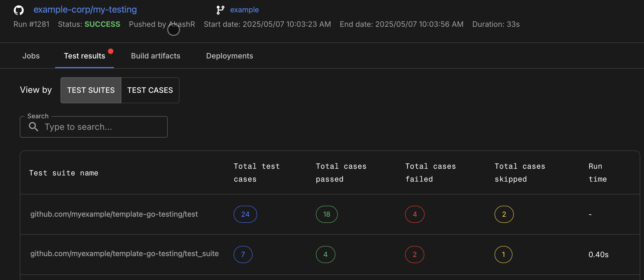This screenshot has height=280, width=644.
Task: Switch to TEST CASES view
Action: 150,90
